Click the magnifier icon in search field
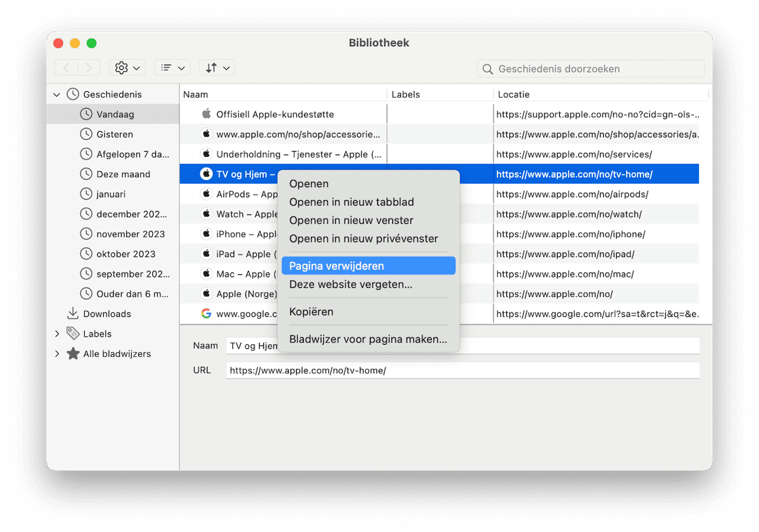 pos(488,69)
